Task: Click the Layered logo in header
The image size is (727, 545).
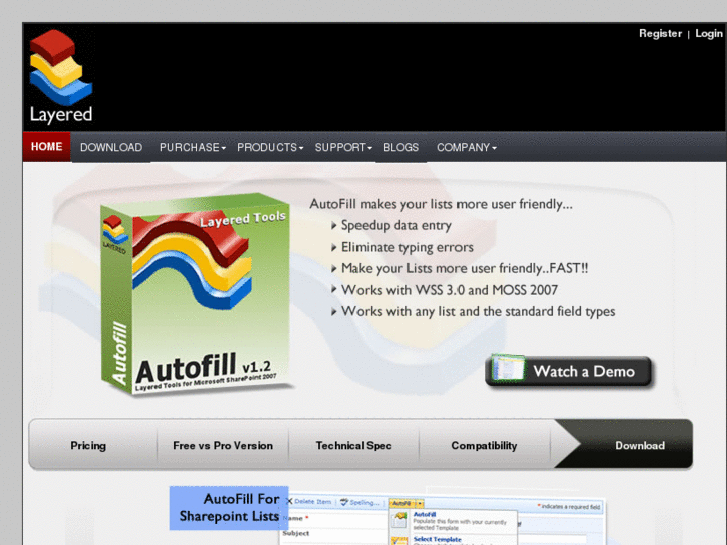Action: [61, 77]
